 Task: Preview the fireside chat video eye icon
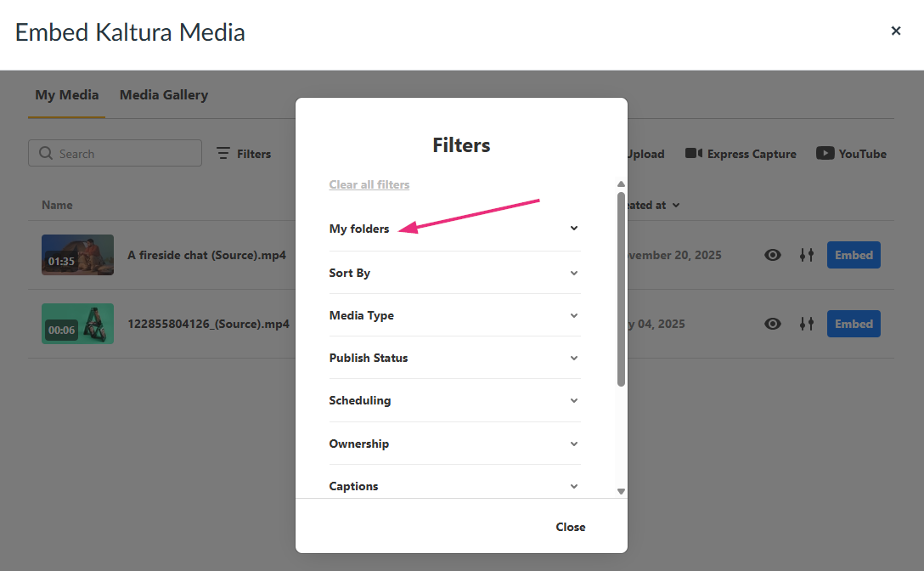[x=773, y=255]
